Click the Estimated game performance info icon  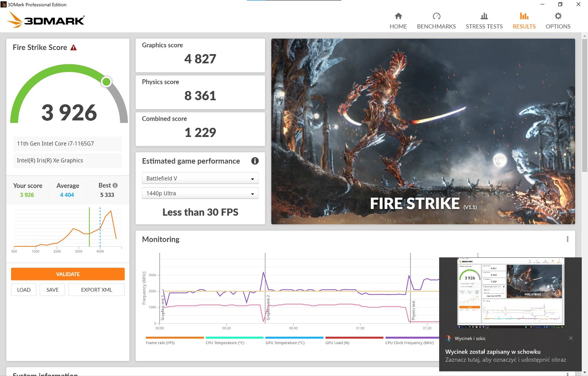point(255,161)
